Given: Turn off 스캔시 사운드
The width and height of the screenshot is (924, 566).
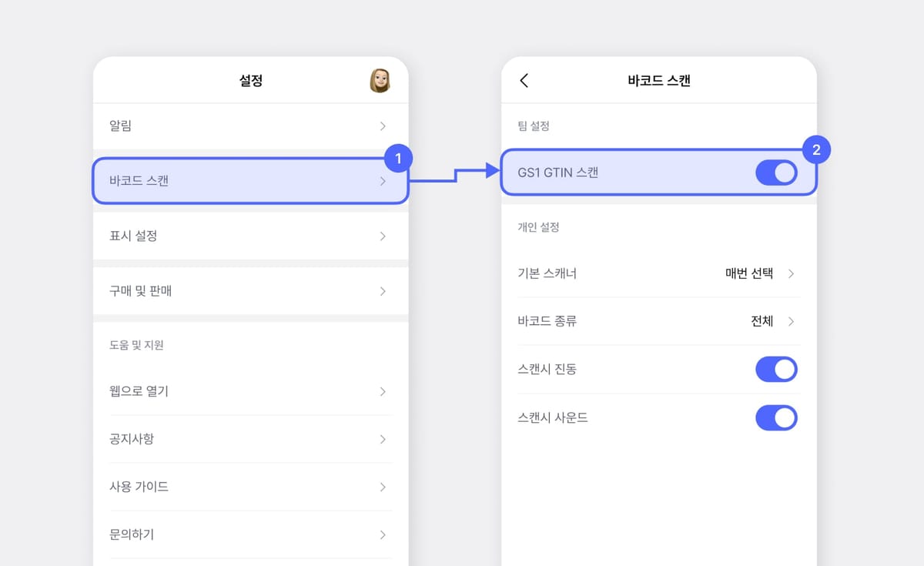Looking at the screenshot, I should tap(776, 418).
